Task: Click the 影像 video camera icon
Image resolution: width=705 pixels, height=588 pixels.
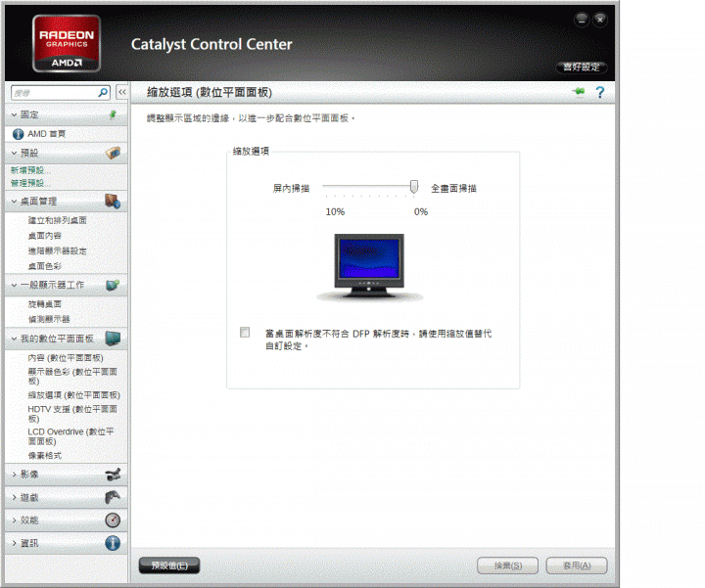Action: pyautogui.click(x=113, y=475)
